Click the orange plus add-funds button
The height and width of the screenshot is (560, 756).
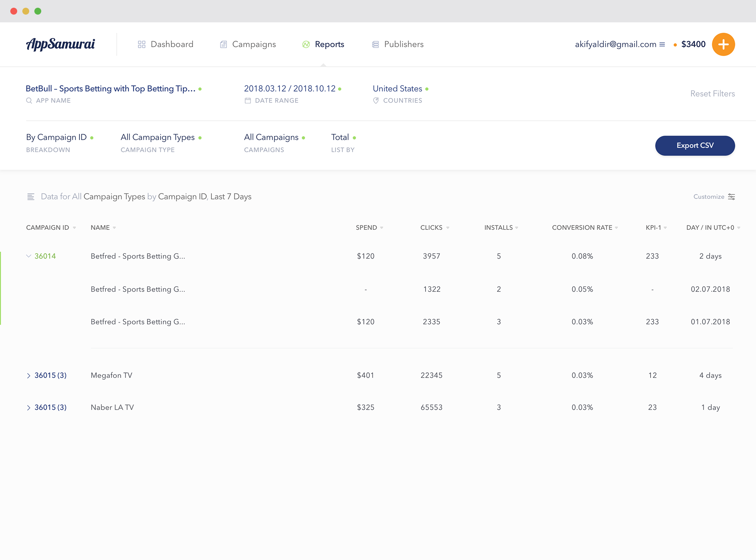pos(723,44)
